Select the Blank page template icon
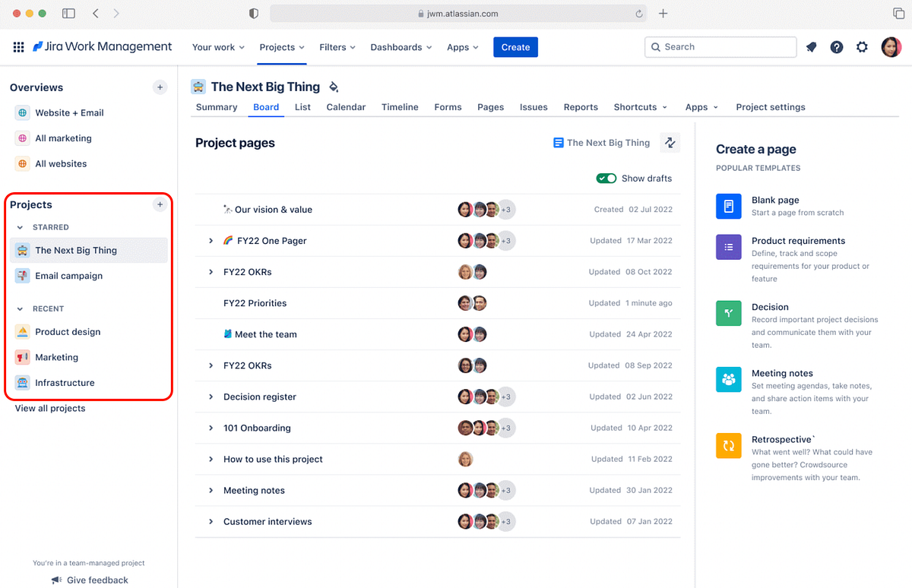The width and height of the screenshot is (912, 588). [728, 206]
